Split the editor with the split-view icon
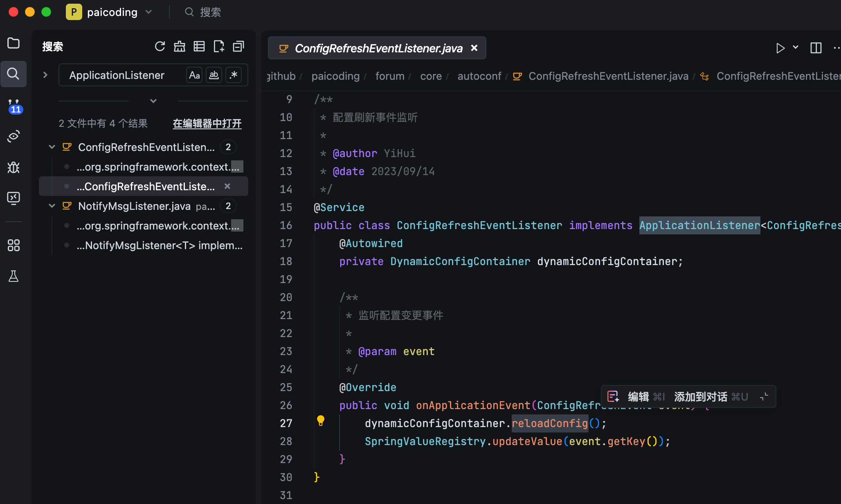 [x=815, y=48]
